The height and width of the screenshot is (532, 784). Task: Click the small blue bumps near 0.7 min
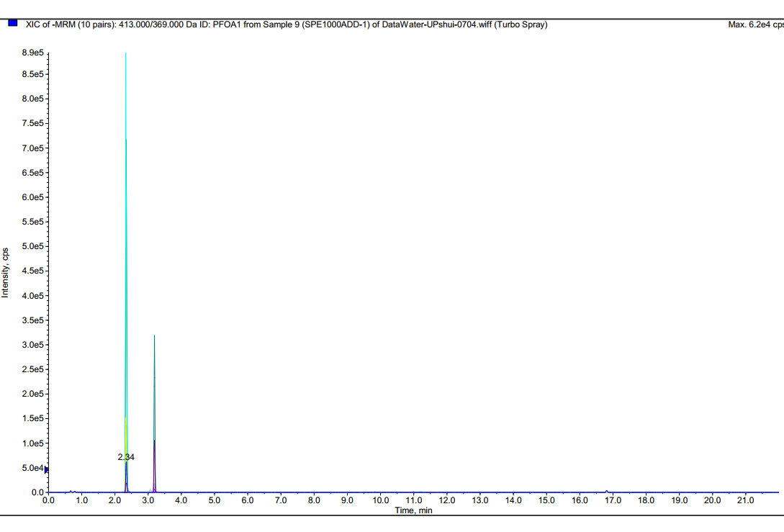[71, 491]
